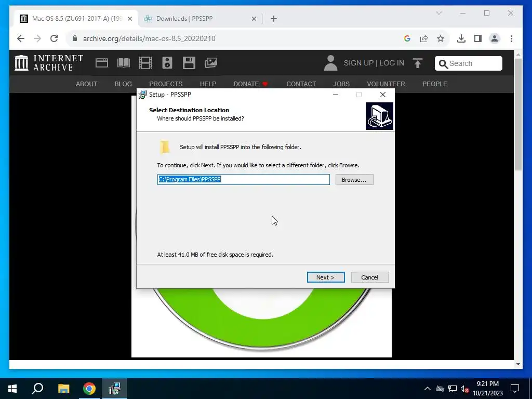Open Chrome downloads icon
This screenshot has width=532, height=399.
461,38
